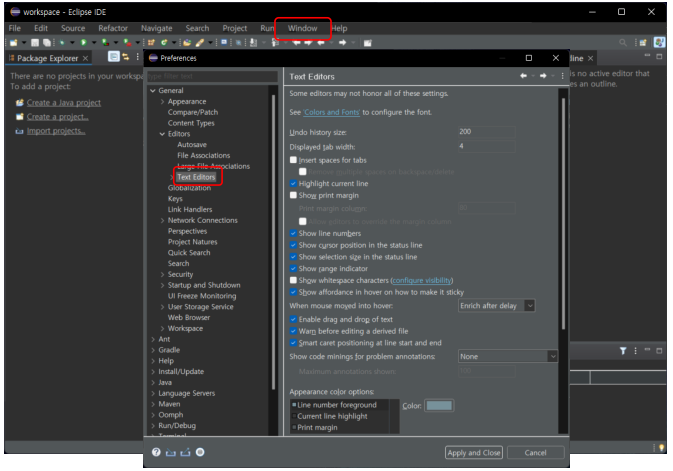This screenshot has height=471, width=673.
Task: Click the magnifier search icon in main toolbar
Action: point(623,43)
